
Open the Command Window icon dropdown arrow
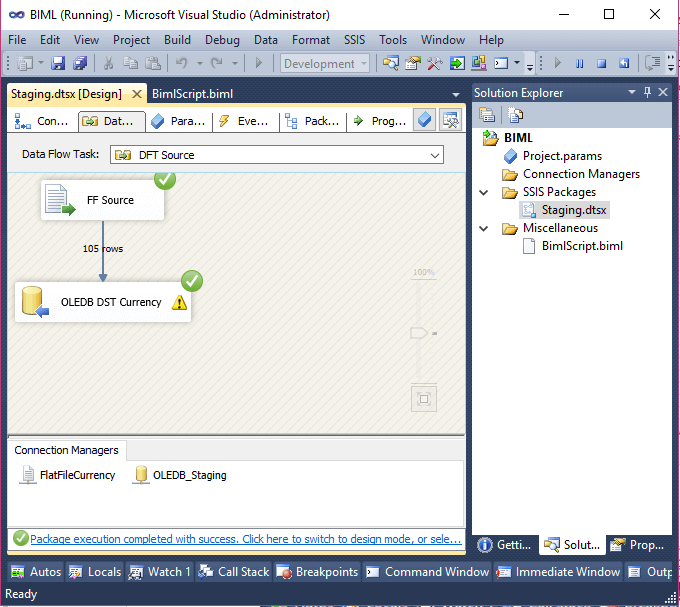pyautogui.click(x=517, y=63)
